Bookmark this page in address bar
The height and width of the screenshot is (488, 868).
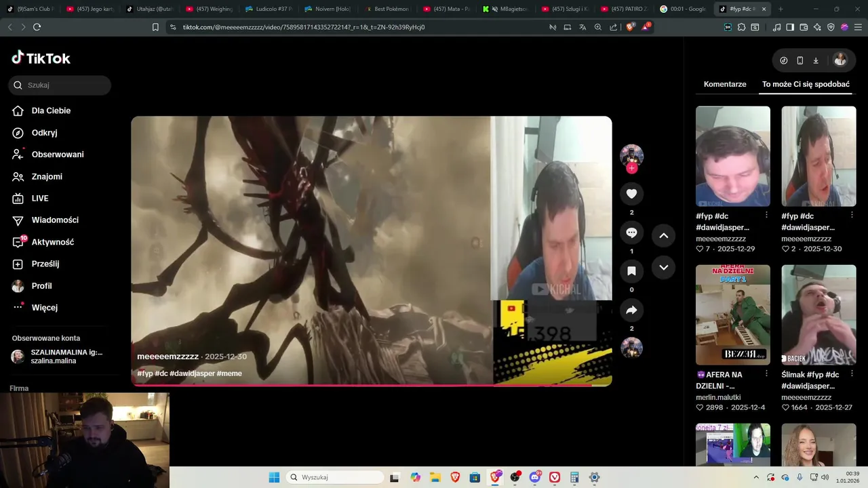155,27
